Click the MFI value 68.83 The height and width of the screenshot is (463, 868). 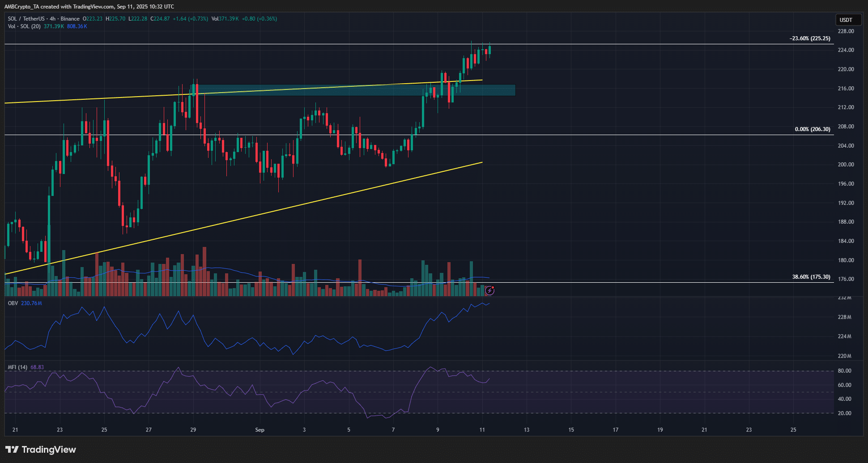[x=37, y=367]
